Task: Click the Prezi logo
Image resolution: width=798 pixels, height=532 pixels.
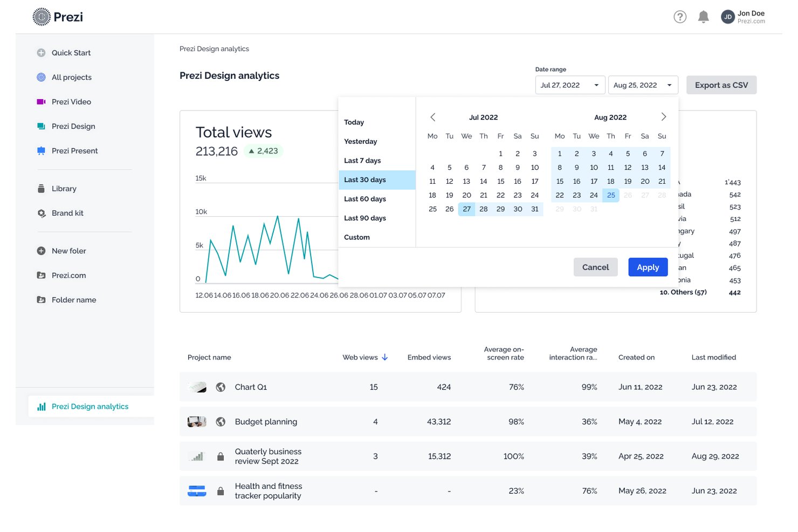Action: [58, 17]
